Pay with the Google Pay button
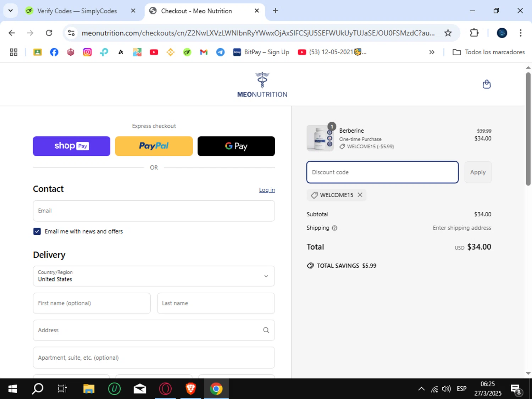 (x=236, y=146)
